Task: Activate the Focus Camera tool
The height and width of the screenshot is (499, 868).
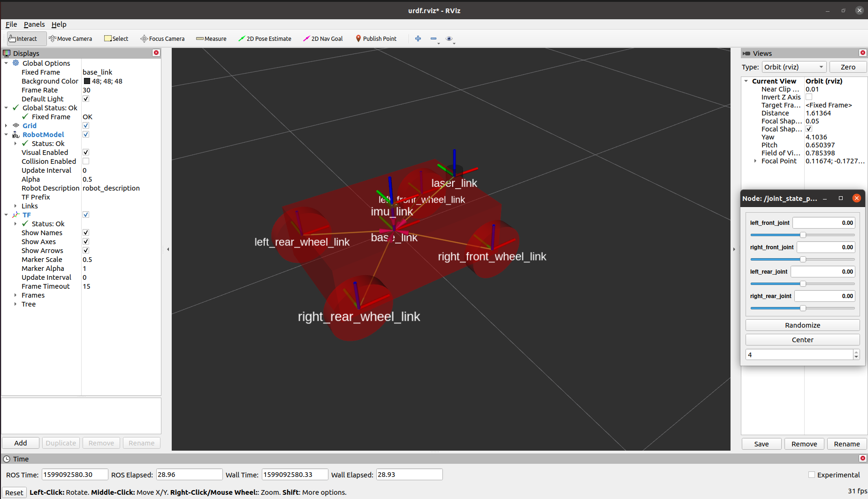Action: coord(162,38)
